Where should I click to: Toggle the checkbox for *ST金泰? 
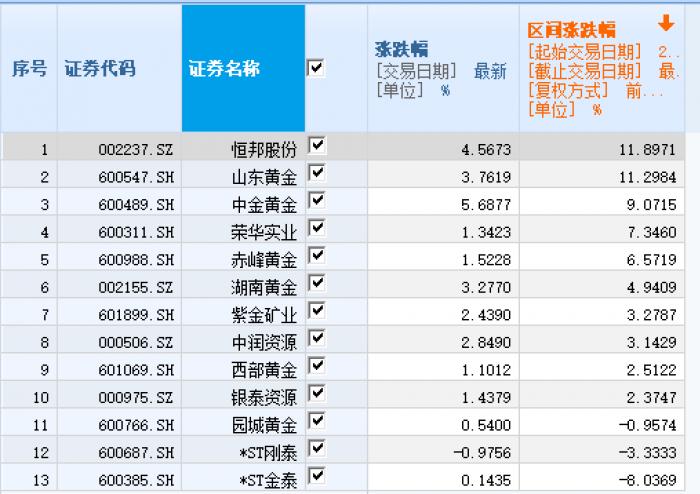[x=317, y=476]
